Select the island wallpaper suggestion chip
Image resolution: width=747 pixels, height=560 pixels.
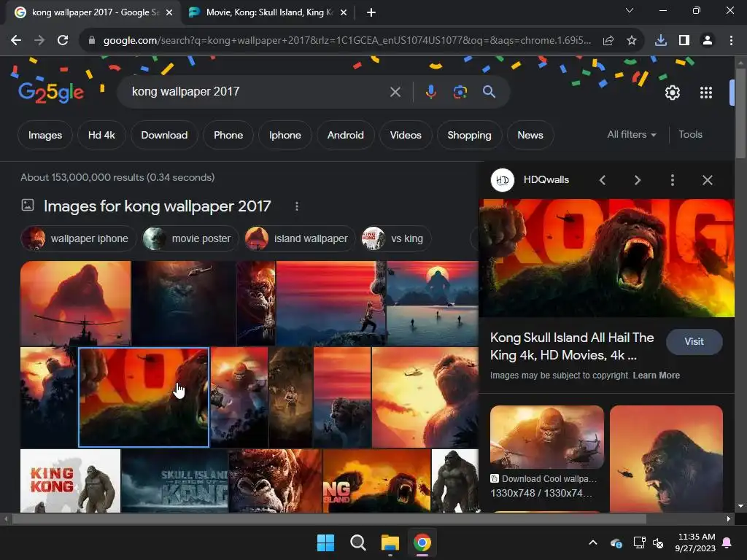(300, 238)
